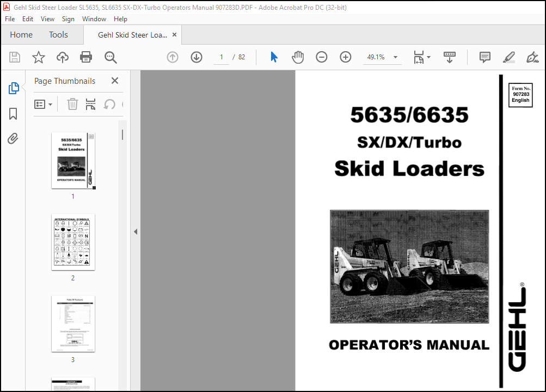Viewport: 546px width, 392px height.
Task: Open the View menu
Action: click(x=47, y=19)
